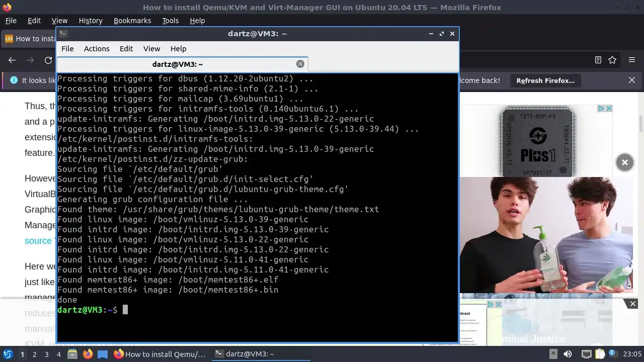The height and width of the screenshot is (362, 644).
Task: Close the small bottom contract ad
Action: coord(498,305)
